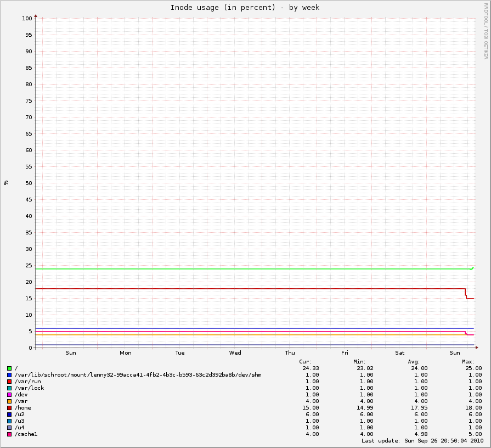Click the blue swatch for the schroot /dev/shm mount

point(9,375)
